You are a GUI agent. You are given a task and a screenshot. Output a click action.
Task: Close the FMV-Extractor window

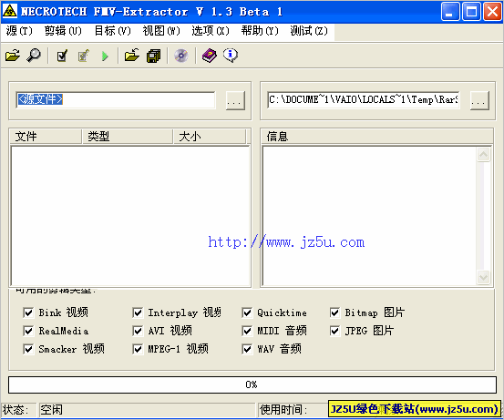(493, 12)
